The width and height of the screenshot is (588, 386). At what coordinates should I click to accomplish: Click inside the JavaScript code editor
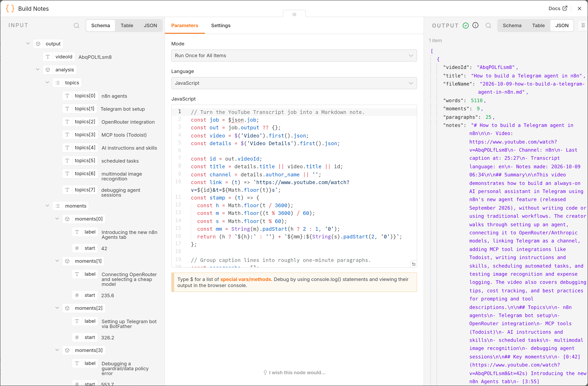(x=294, y=186)
